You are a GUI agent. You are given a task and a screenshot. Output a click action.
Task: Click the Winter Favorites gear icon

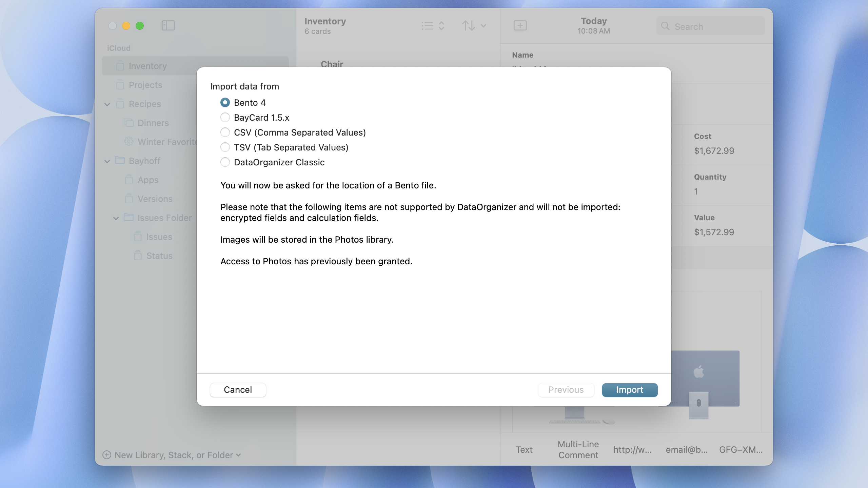coord(129,141)
